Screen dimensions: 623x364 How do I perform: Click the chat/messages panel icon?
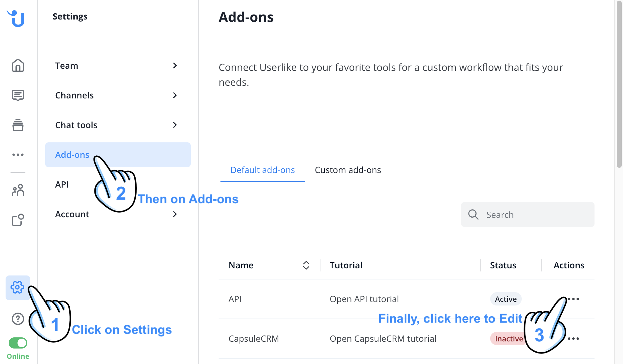[x=17, y=96]
